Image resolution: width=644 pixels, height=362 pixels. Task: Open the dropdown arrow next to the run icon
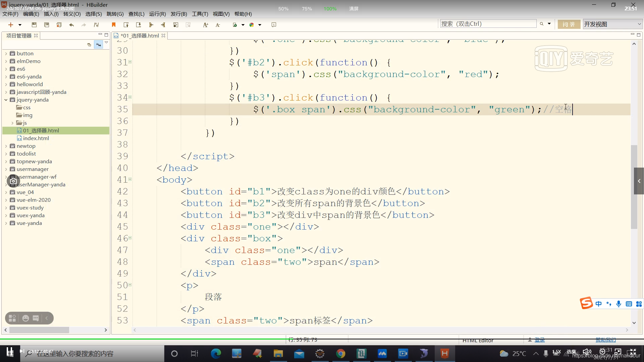243,25
